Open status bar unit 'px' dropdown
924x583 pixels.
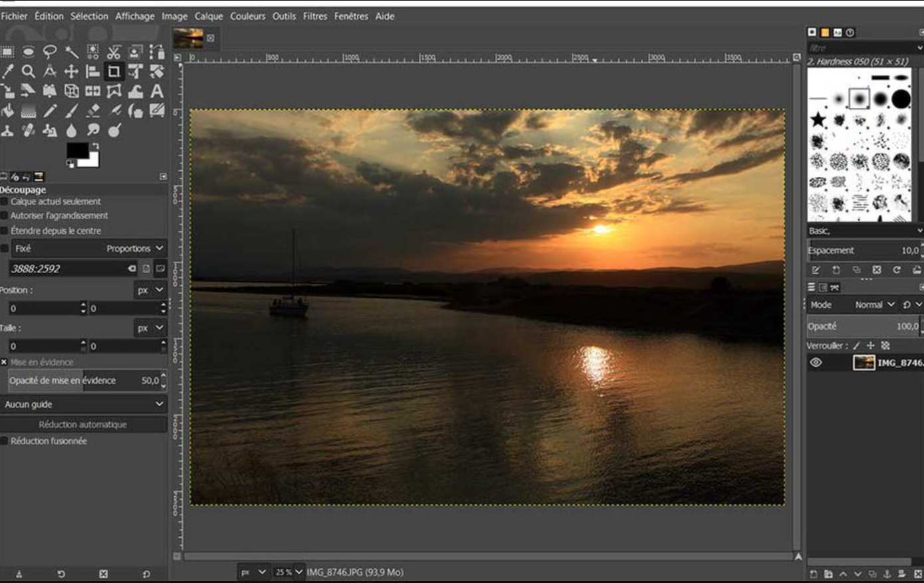253,572
